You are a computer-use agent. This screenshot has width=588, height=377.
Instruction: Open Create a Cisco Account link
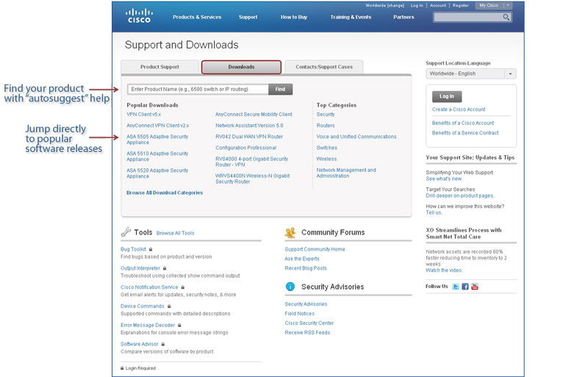[459, 109]
